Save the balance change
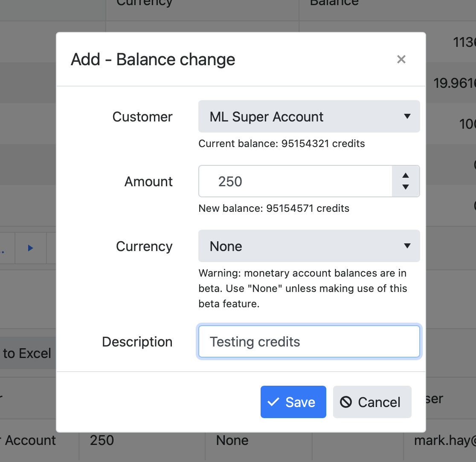This screenshot has width=476, height=462. (x=293, y=402)
